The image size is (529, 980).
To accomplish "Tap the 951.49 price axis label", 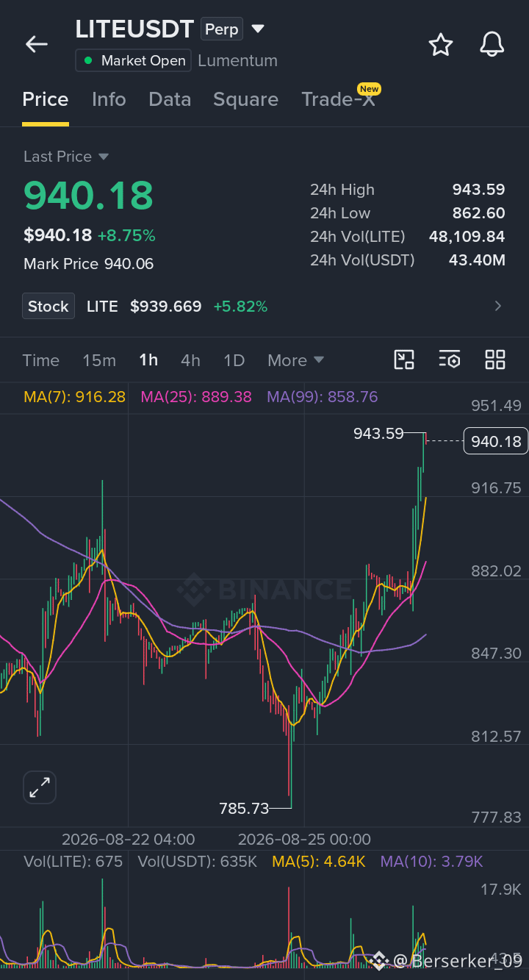I will [x=496, y=406].
